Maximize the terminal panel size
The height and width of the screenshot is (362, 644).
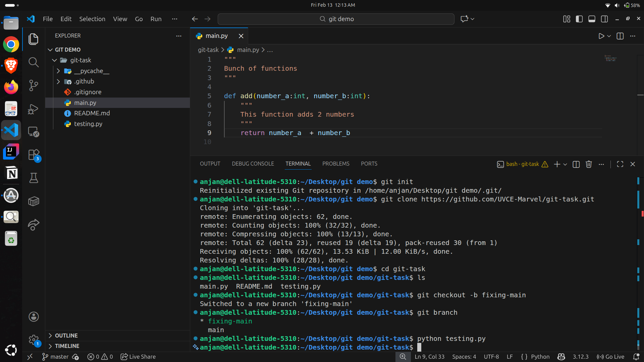[620, 164]
